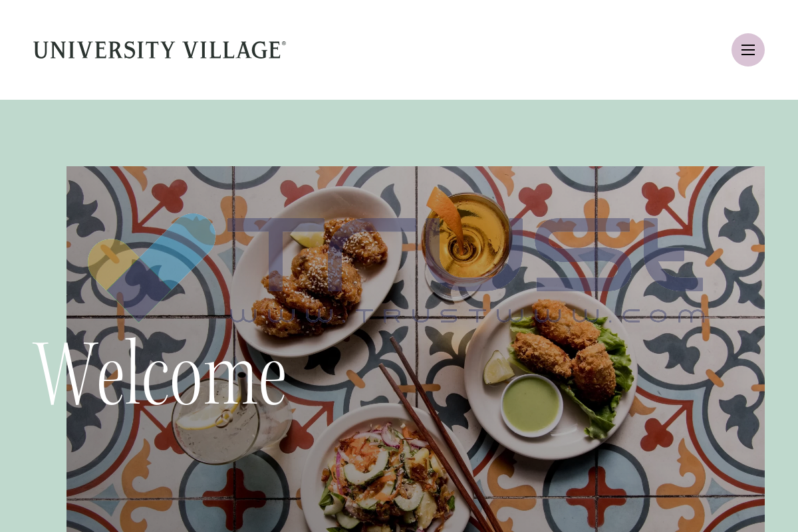Click the lemon wedge beside fried chicken
This screenshot has width=798, height=532.
click(x=305, y=239)
